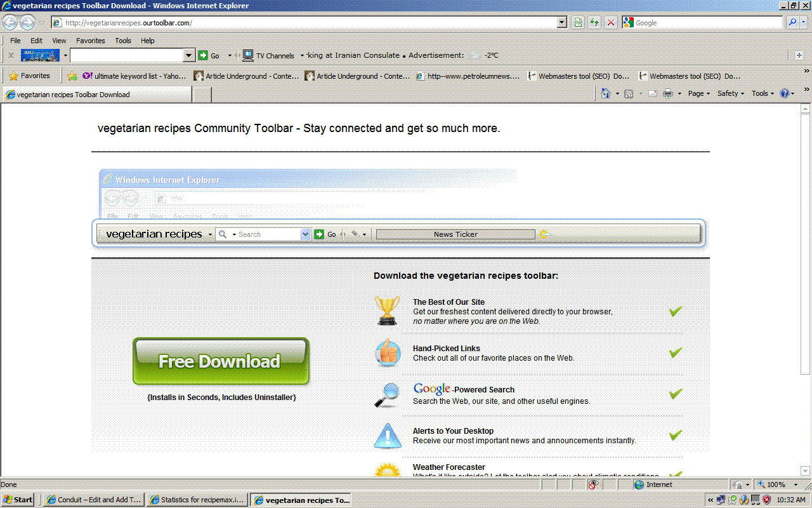This screenshot has height=508, width=812.
Task: Open the Help menu
Action: (x=148, y=41)
